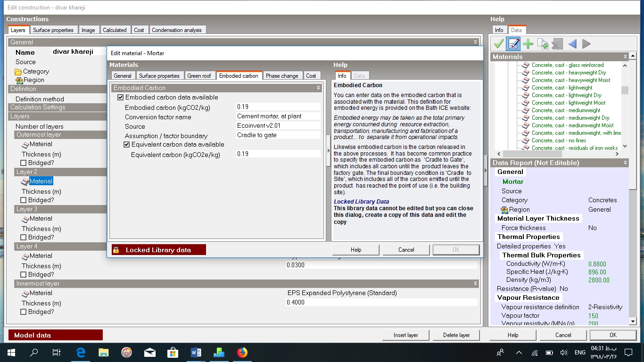Toggle Embodied carbon data available checkbox
644x362 pixels.
(x=120, y=98)
